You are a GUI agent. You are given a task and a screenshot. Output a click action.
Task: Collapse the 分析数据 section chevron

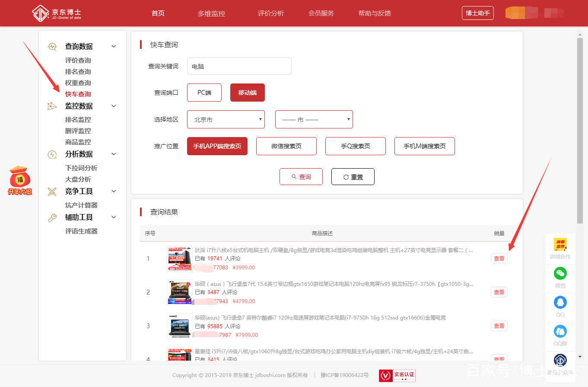[114, 154]
